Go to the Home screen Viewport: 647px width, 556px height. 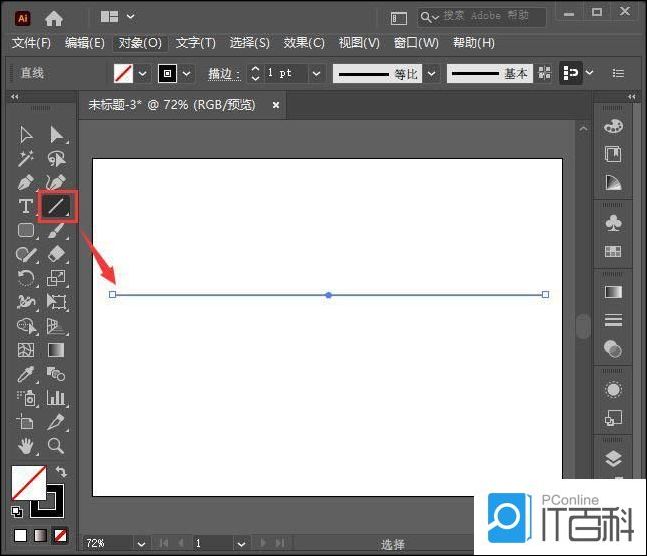pyautogui.click(x=54, y=18)
